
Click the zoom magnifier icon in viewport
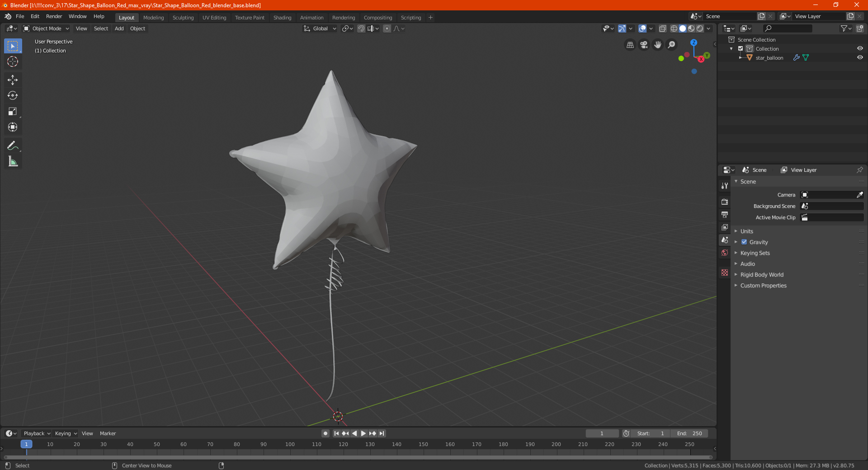pyautogui.click(x=672, y=45)
